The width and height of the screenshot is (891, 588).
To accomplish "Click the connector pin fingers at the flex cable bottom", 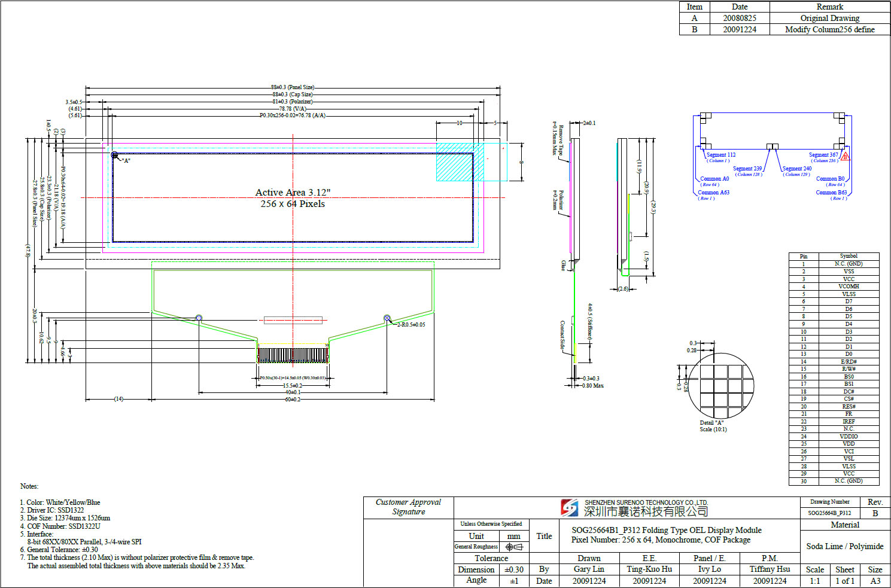I will pyautogui.click(x=293, y=355).
